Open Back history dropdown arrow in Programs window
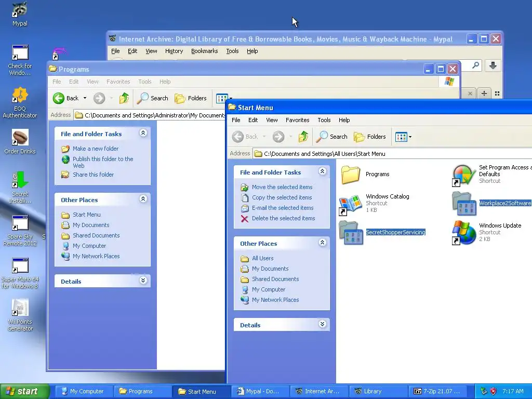The height and width of the screenshot is (399, 532). click(x=85, y=98)
